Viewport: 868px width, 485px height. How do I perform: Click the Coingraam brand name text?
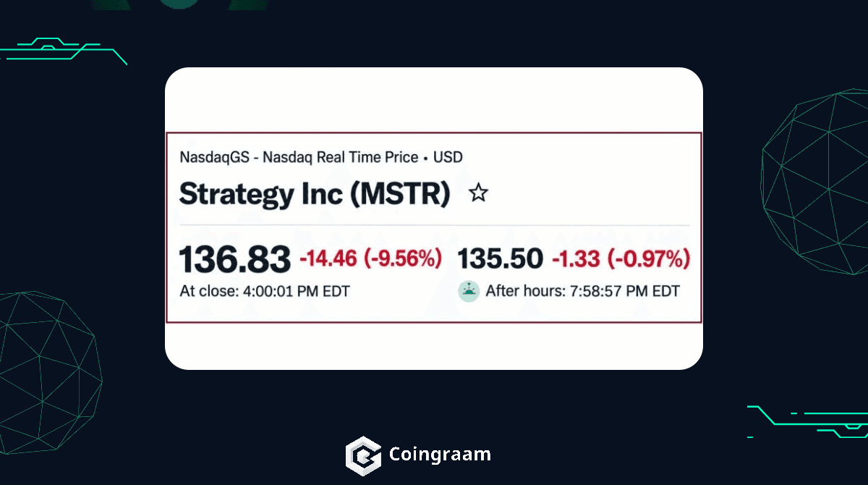click(440, 455)
